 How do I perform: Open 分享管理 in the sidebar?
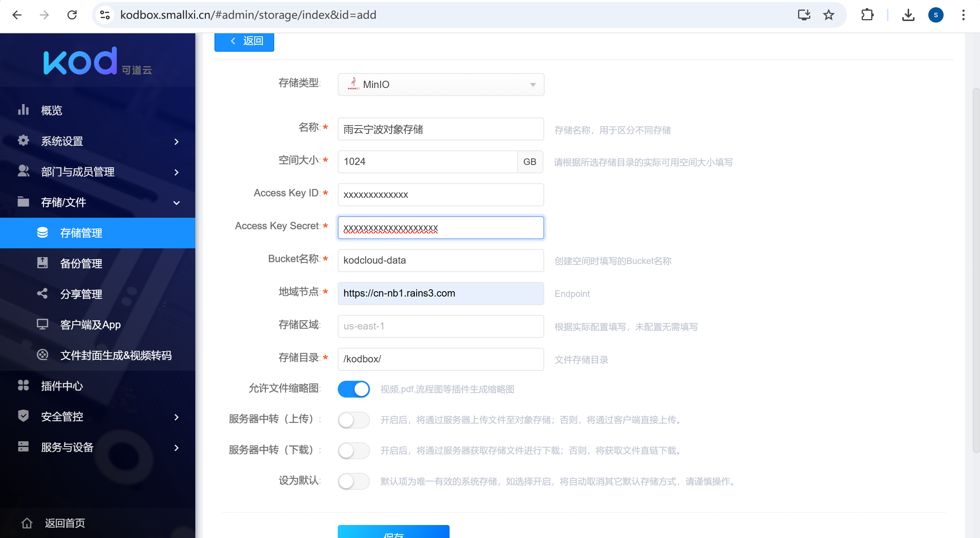pyautogui.click(x=98, y=294)
